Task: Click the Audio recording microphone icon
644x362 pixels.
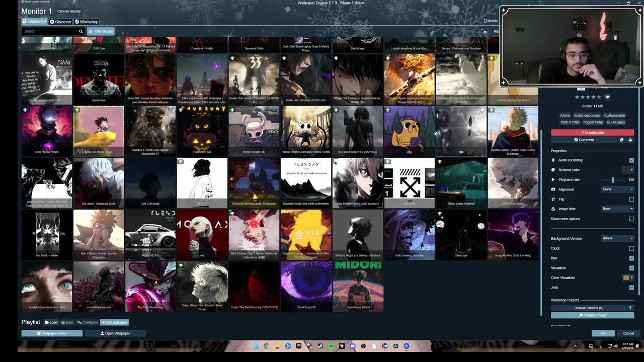Action: pyautogui.click(x=553, y=160)
